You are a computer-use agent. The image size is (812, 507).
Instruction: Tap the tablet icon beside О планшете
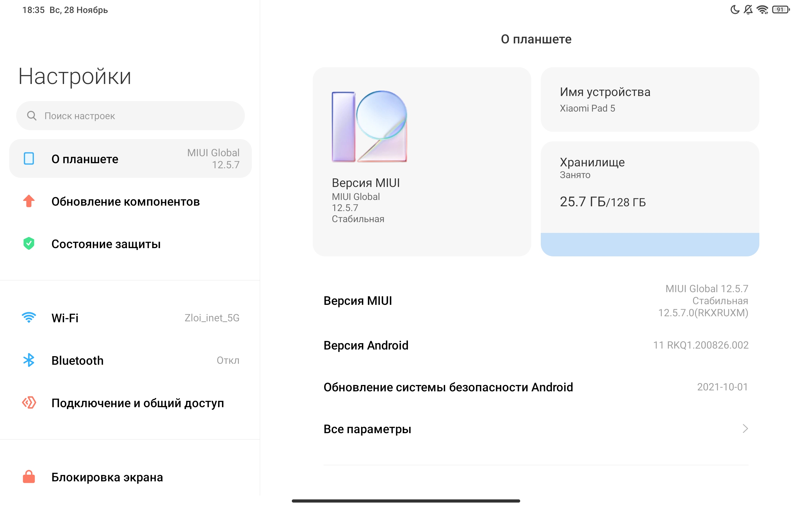29,159
